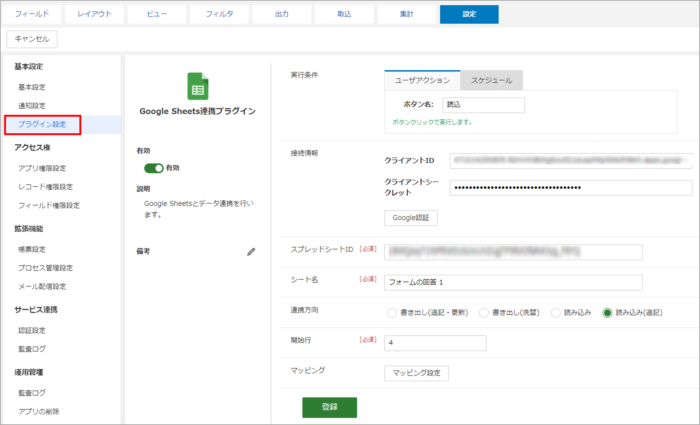700x425 pixels.
Task: Switch to ユーザアクション condition tab
Action: (422, 80)
